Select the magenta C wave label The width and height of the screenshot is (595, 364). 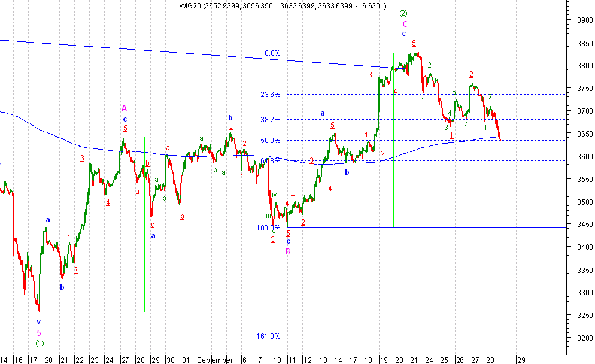(405, 25)
